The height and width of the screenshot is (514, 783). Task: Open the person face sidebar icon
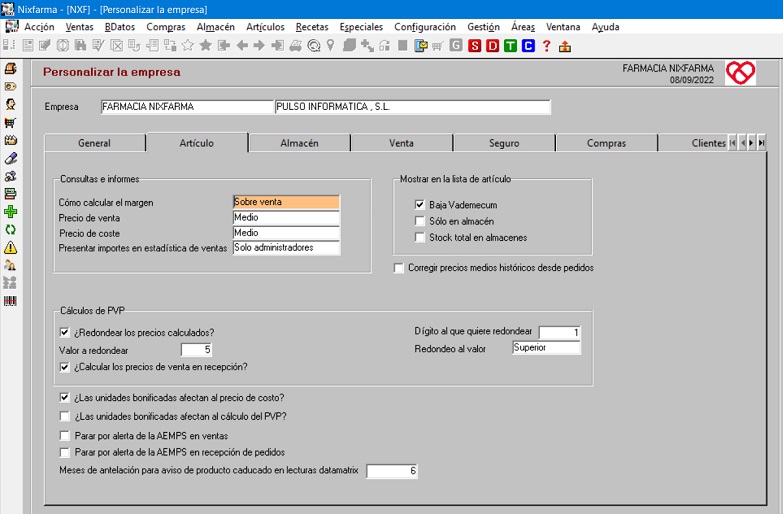point(10,104)
